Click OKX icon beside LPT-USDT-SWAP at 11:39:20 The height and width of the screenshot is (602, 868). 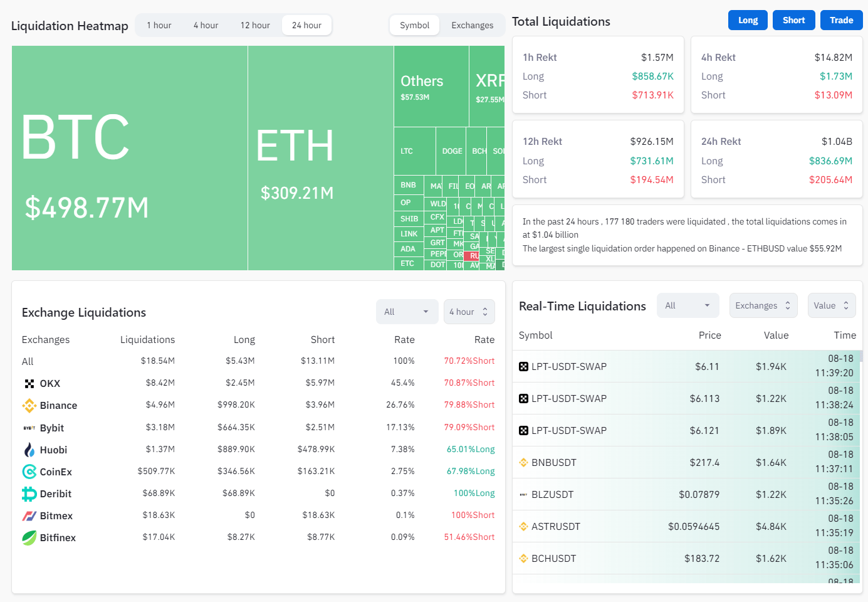(523, 366)
